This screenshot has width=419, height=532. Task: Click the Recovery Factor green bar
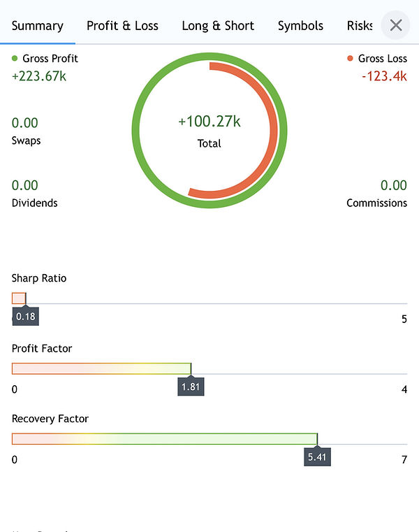[209, 439]
